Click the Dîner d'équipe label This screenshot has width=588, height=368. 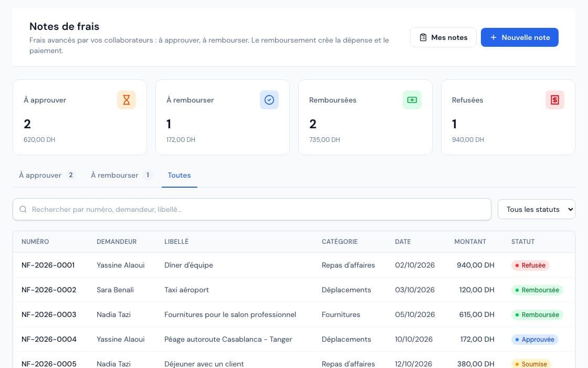[188, 265]
